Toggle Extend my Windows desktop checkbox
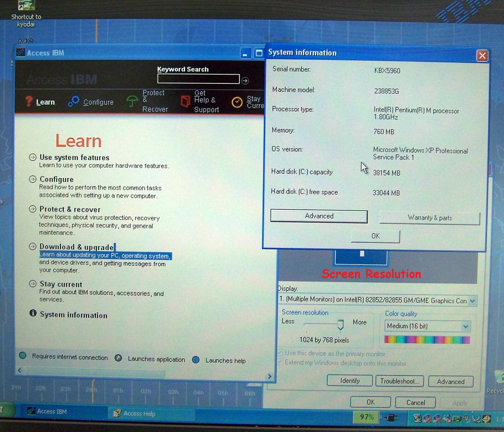The image size is (504, 432). tap(280, 362)
